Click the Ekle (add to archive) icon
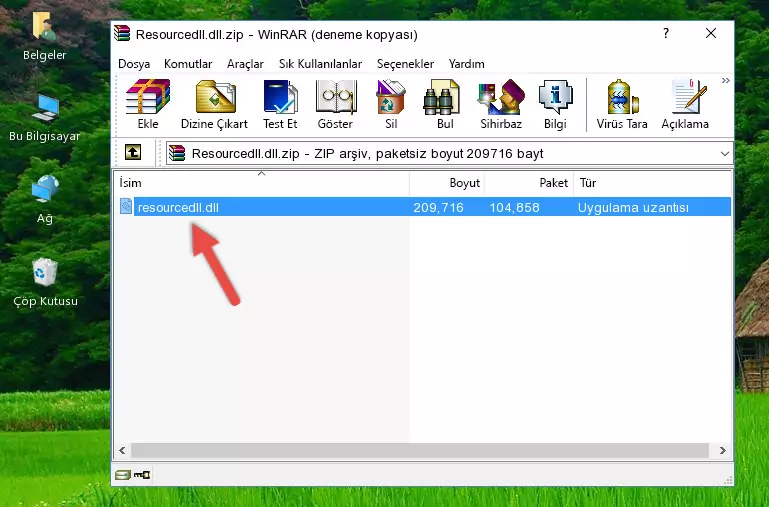Screen dimensions: 769x507 click(x=148, y=104)
